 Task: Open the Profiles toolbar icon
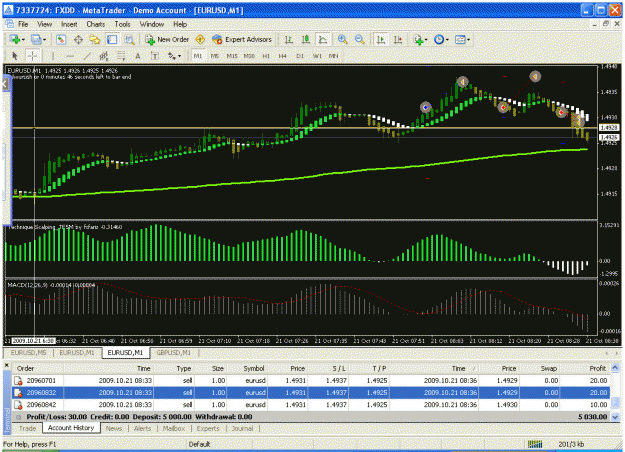tap(36, 39)
